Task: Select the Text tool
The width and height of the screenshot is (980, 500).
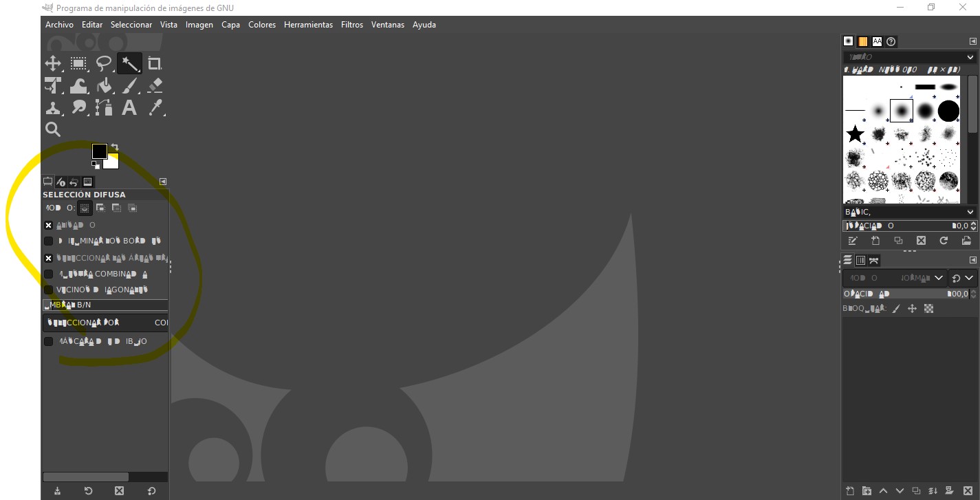Action: point(129,108)
